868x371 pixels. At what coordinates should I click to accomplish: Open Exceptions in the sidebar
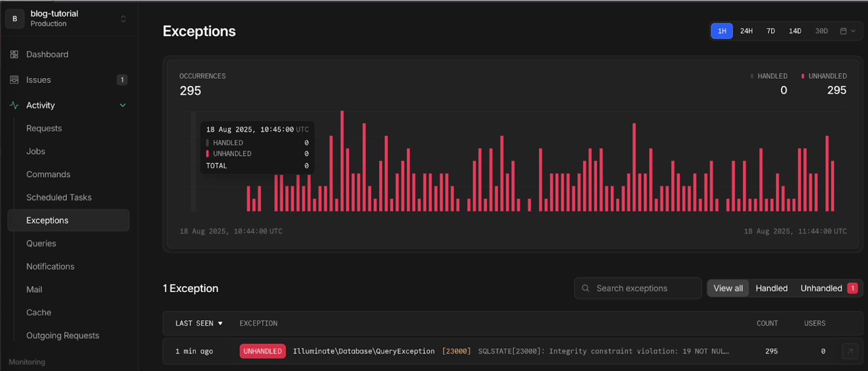click(68, 220)
